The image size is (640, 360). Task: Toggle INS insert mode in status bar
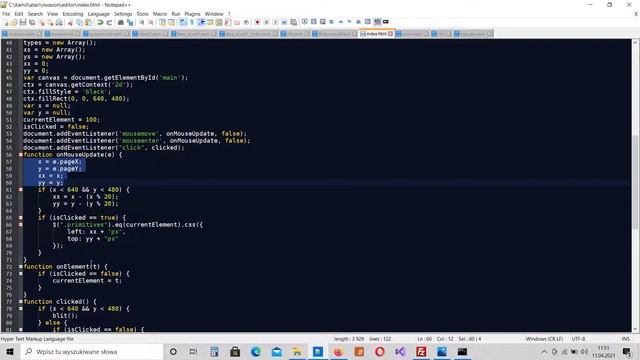coord(625,339)
